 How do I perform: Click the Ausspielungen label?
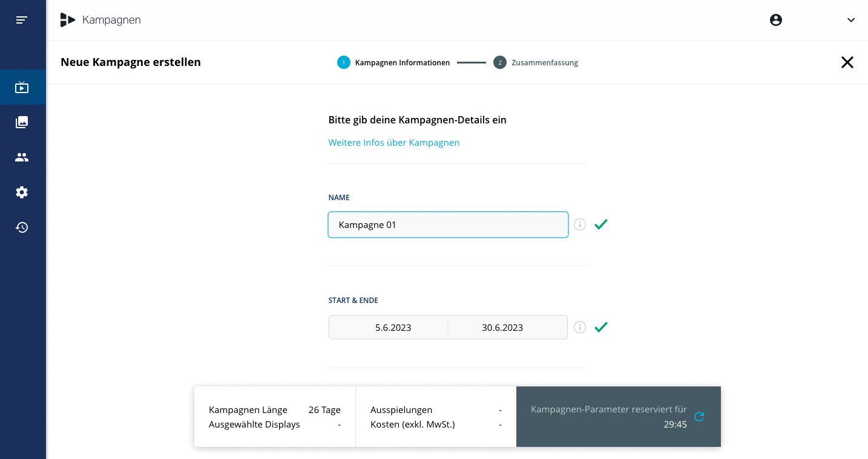(401, 410)
